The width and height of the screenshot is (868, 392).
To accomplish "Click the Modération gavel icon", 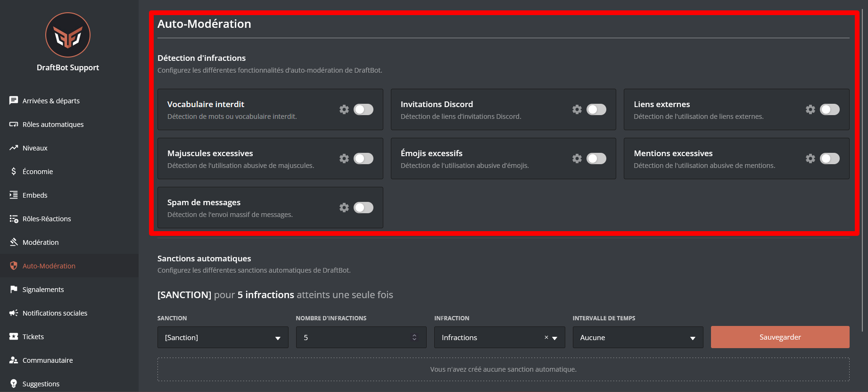I will pos(14,242).
